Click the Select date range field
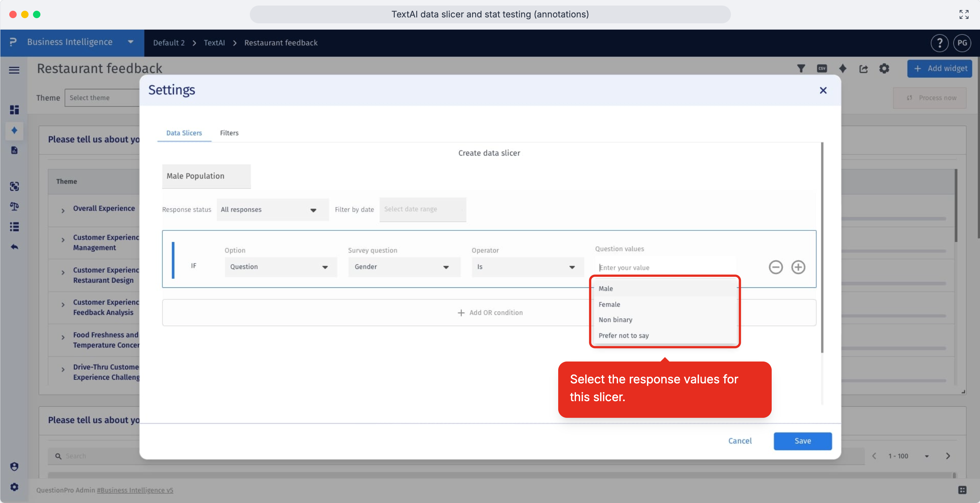Screen dimensions: 980x503 [x=423, y=209]
